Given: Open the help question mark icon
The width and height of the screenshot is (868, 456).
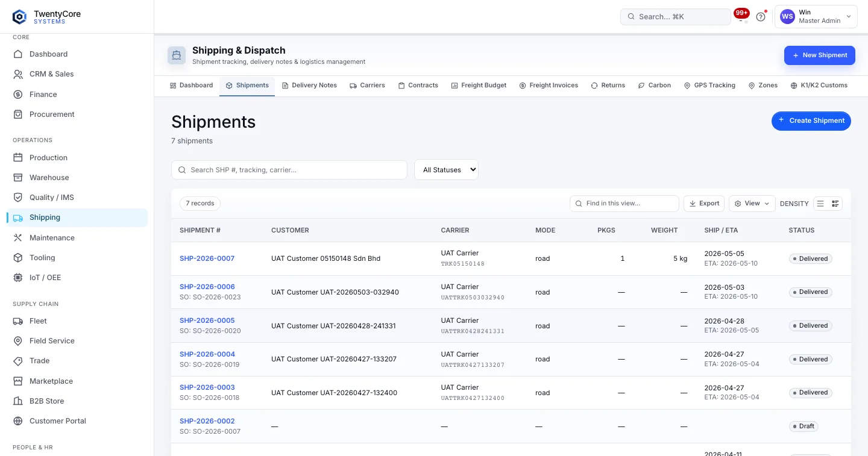Looking at the screenshot, I should point(761,17).
